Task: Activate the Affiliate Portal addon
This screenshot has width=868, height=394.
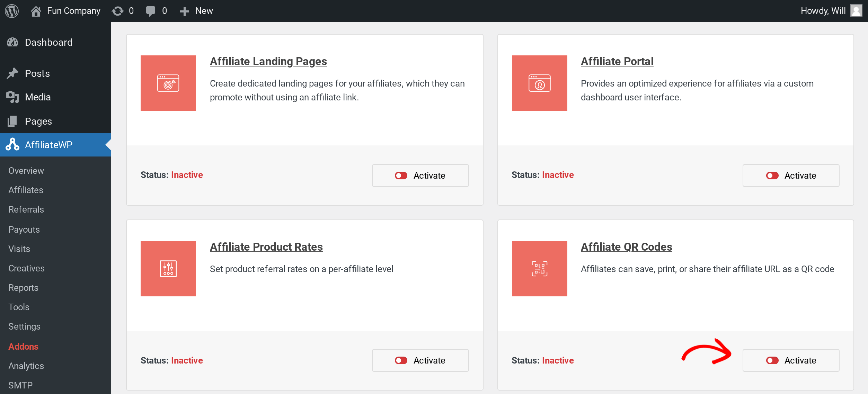Action: tap(791, 176)
